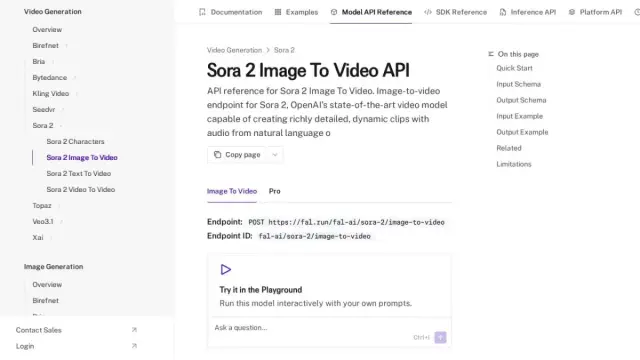This screenshot has width=640, height=360.
Task: Click the Video Generation breadcrumb link
Action: [234, 50]
